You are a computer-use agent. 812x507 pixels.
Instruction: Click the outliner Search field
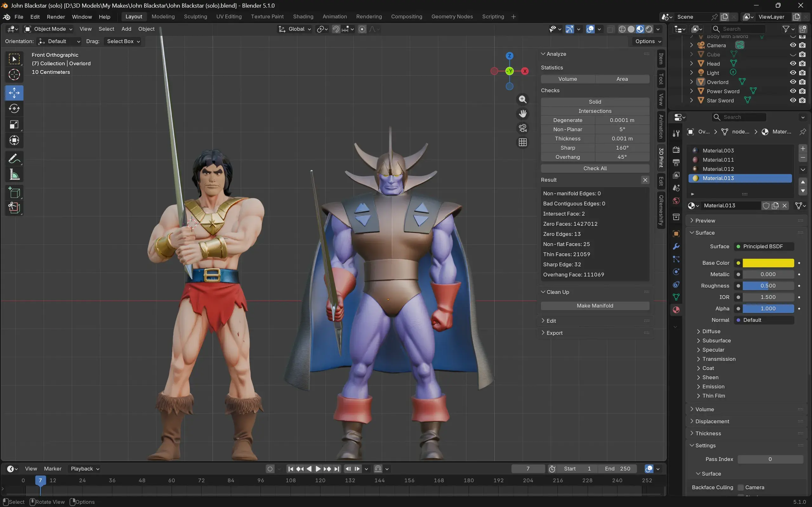click(738, 29)
